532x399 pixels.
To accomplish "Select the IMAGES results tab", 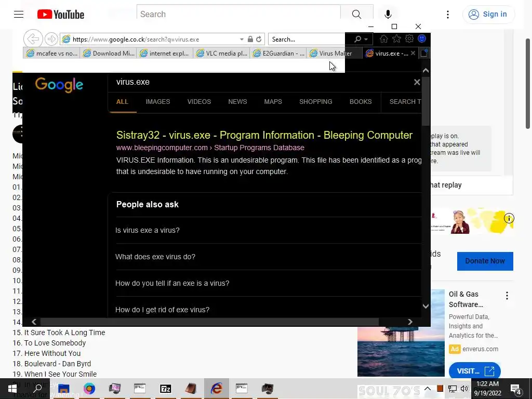I will click(x=158, y=102).
